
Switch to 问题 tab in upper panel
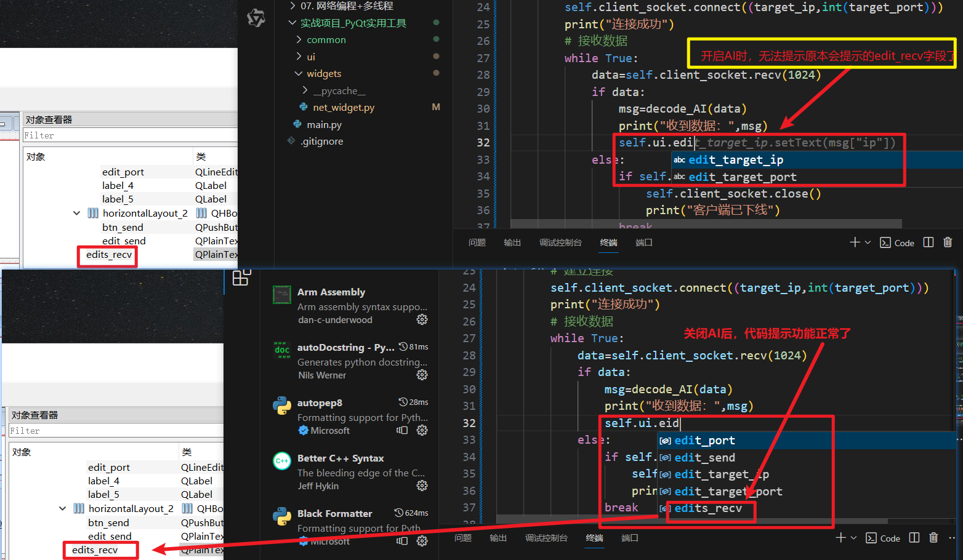(477, 242)
